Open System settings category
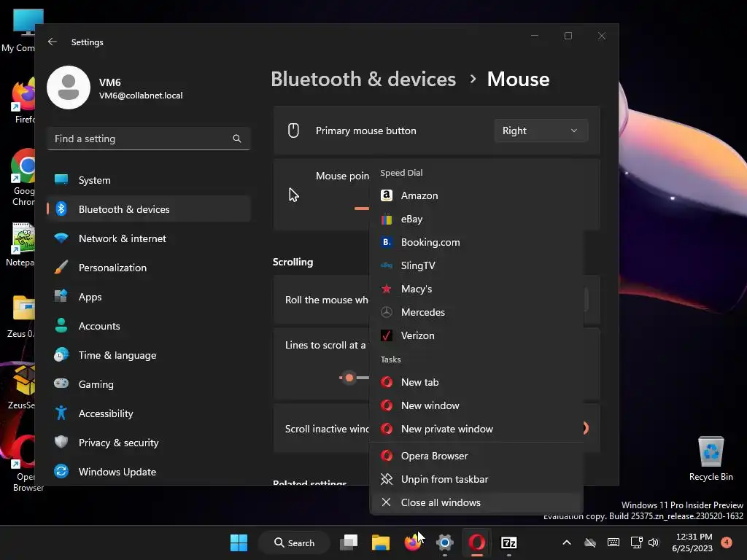 point(149,180)
